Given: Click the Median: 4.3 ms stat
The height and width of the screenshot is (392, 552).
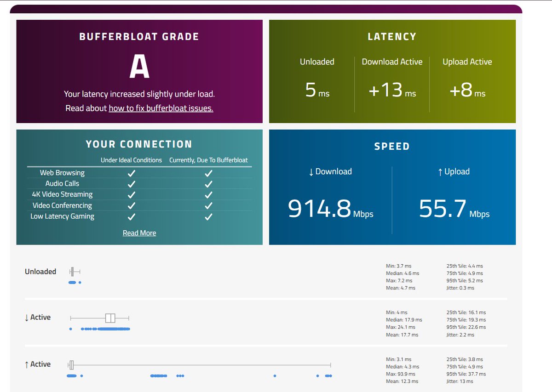Looking at the screenshot, I should point(402,367).
